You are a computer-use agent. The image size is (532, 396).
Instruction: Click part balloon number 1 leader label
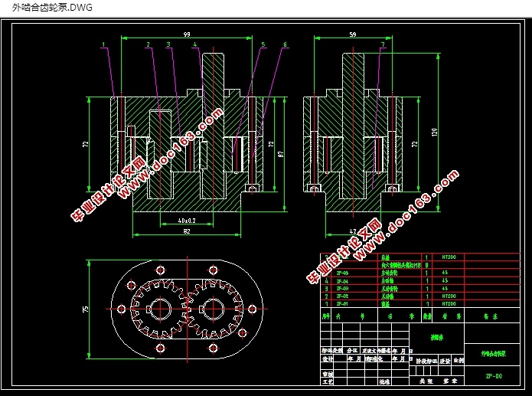pos(103,44)
